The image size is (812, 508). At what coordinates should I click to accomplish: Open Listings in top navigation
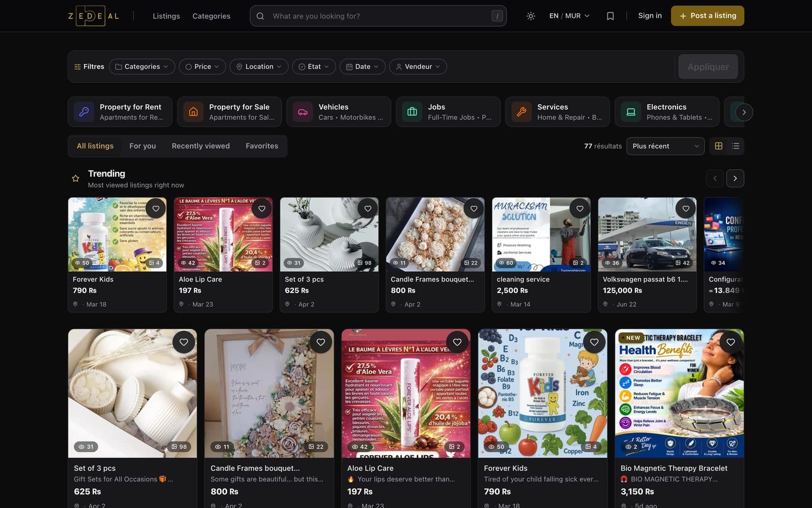point(166,16)
